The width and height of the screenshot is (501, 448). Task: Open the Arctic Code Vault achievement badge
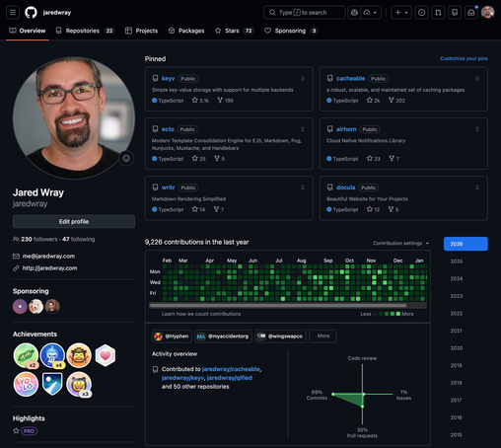[x=52, y=384]
